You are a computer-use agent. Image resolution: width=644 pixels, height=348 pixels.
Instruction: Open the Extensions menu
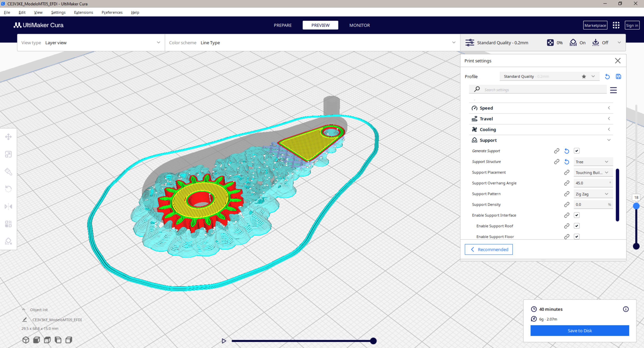[x=83, y=12]
